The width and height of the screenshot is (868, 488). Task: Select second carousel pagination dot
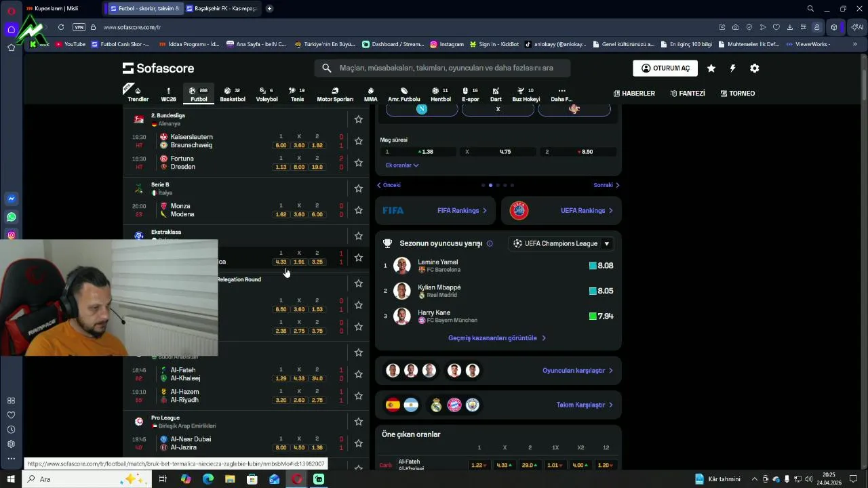[x=490, y=185]
